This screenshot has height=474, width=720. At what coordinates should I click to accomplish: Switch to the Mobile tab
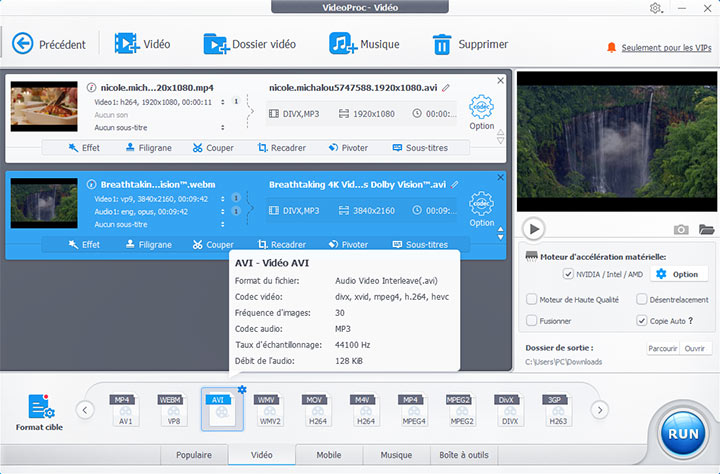[x=328, y=455]
